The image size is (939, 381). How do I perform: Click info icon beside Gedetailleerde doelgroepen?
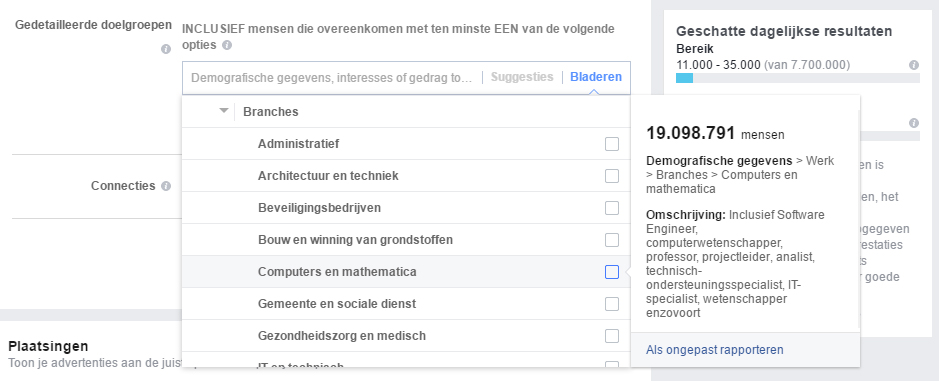point(166,49)
